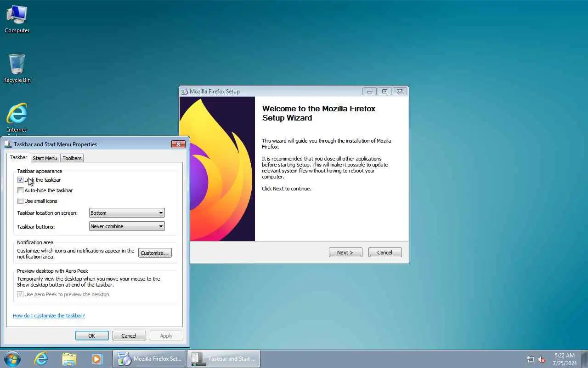Click the 'Taskbar location on screen:' label

47,213
